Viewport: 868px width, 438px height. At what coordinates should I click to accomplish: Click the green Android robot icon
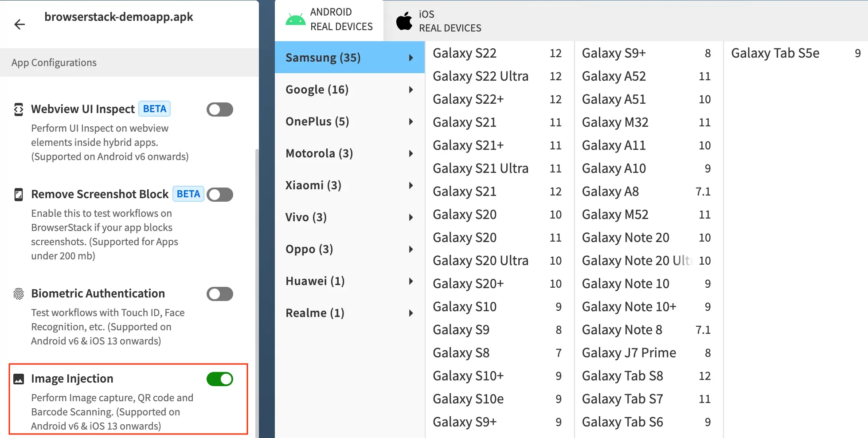point(295,20)
